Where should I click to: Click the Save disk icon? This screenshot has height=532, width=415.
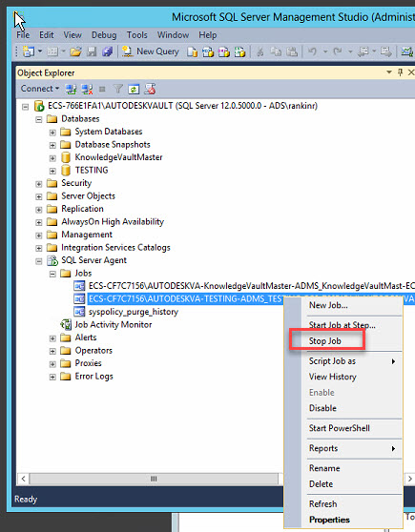[x=92, y=51]
